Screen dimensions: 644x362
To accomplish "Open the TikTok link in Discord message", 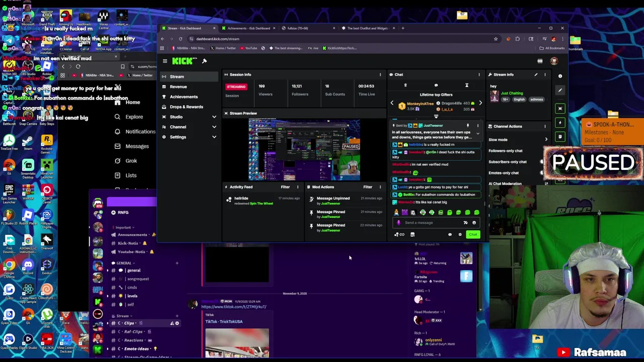I will pyautogui.click(x=233, y=307).
